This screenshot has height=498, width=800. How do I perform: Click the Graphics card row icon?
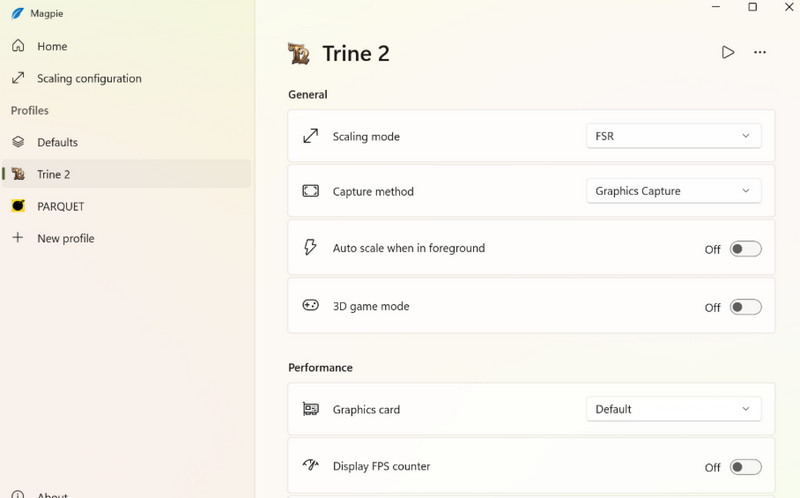pos(311,409)
